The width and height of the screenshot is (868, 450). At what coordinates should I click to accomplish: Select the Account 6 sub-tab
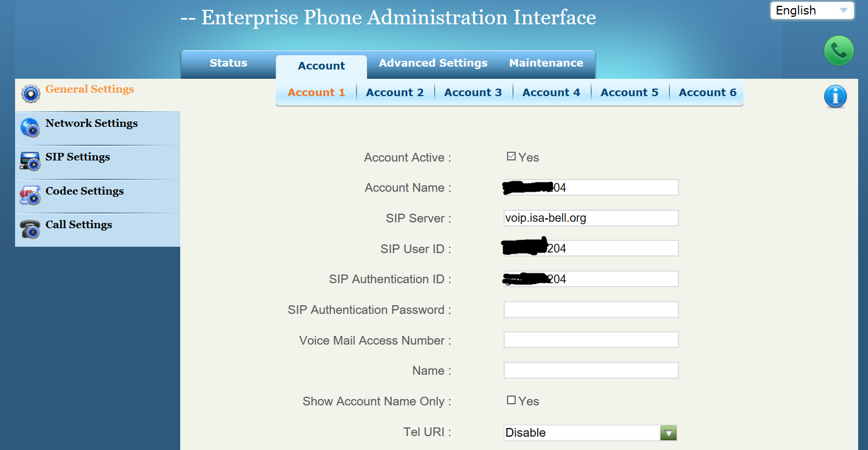pos(707,93)
